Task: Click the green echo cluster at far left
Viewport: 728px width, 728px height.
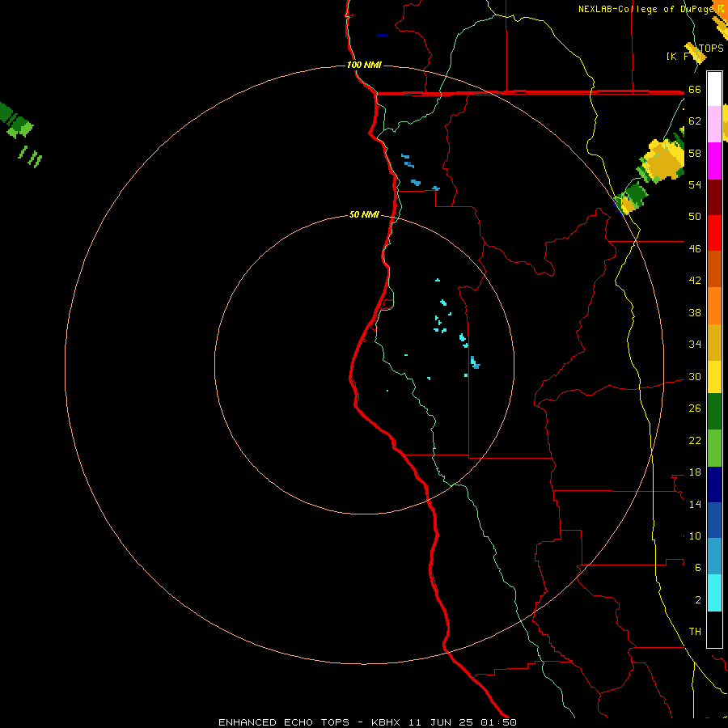Action: click(16, 121)
